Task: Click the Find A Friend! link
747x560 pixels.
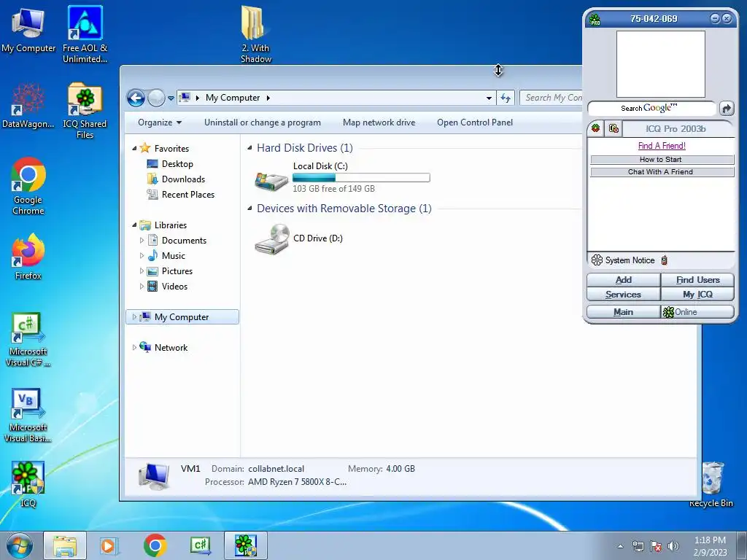Action: [x=662, y=146]
